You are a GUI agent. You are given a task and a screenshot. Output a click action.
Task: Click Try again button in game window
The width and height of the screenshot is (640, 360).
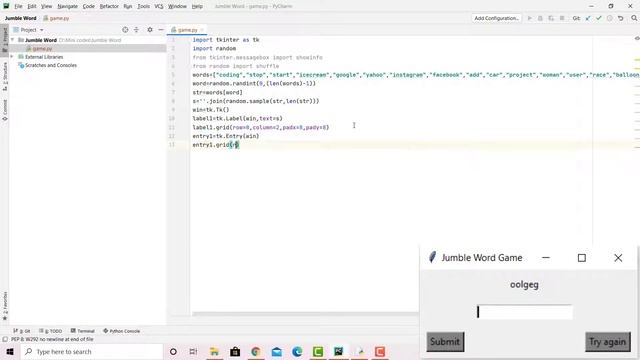point(607,342)
